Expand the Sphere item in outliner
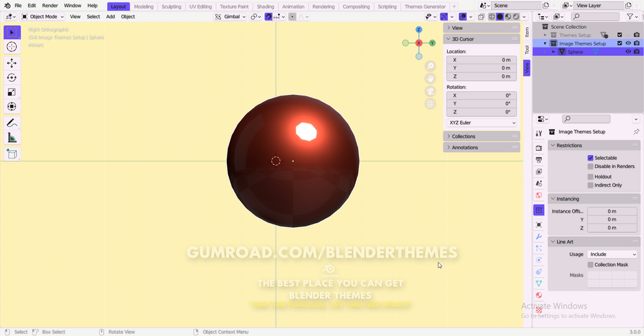The width and height of the screenshot is (644, 336). click(x=553, y=52)
